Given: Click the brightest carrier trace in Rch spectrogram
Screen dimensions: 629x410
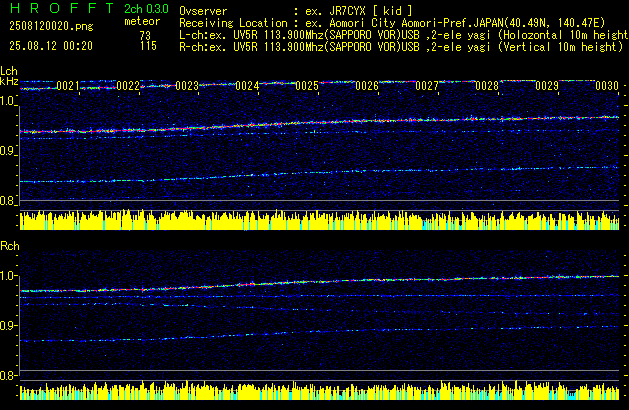Looking at the screenshot, I should 319,282.
